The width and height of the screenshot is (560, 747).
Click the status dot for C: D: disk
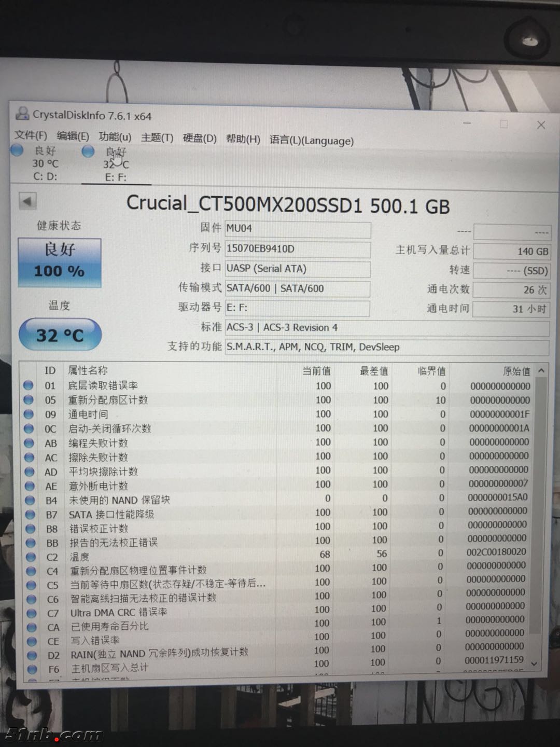[x=17, y=150]
